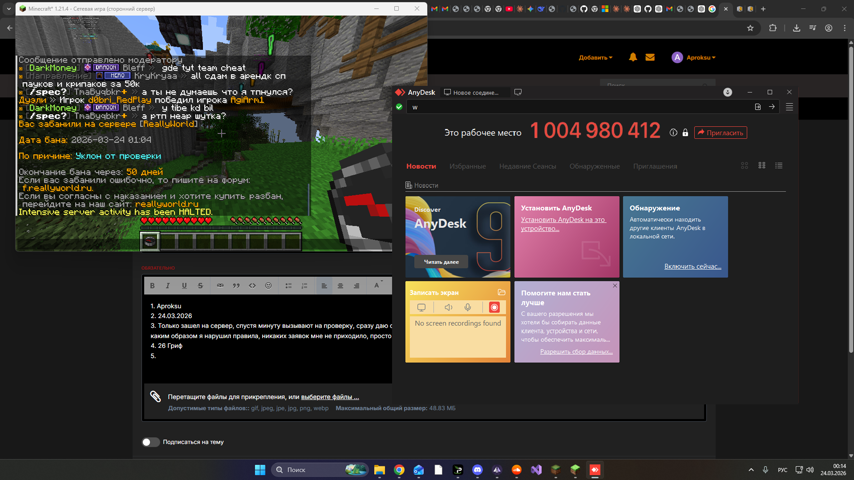Click the Minecraft hotbar first slot
This screenshot has height=480, width=854.
[150, 241]
